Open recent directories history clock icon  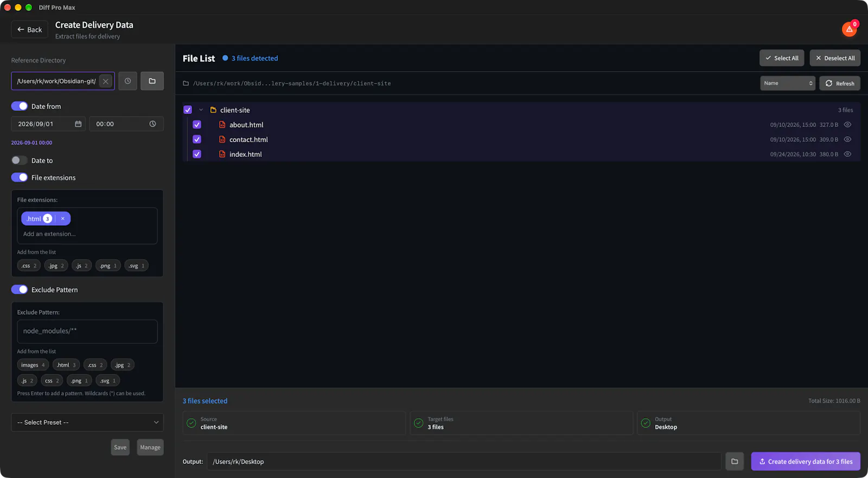(127, 81)
